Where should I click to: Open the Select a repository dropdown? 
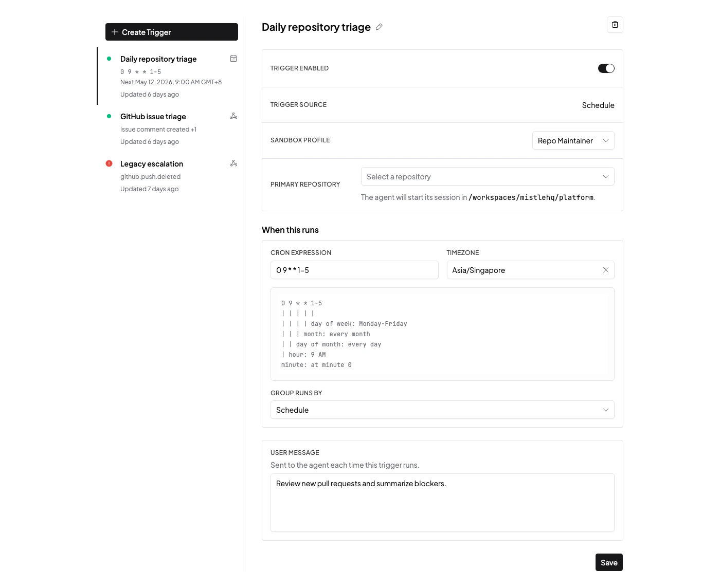point(488,176)
